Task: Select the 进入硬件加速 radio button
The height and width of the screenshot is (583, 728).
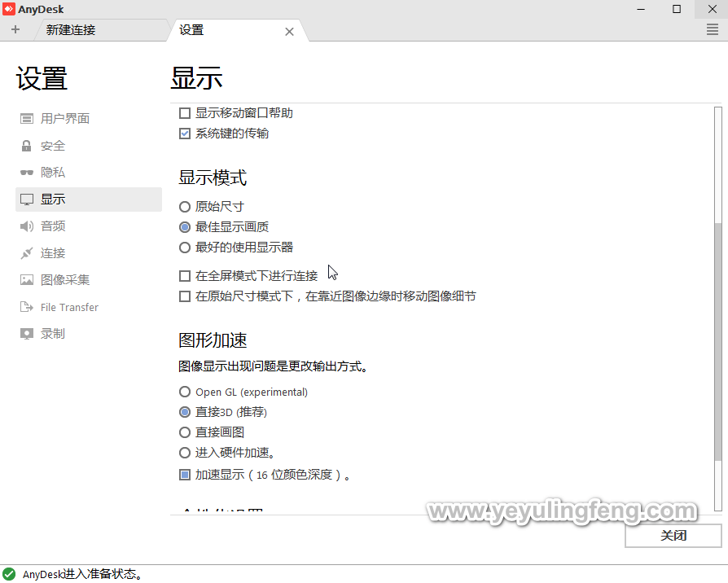Action: (x=185, y=453)
